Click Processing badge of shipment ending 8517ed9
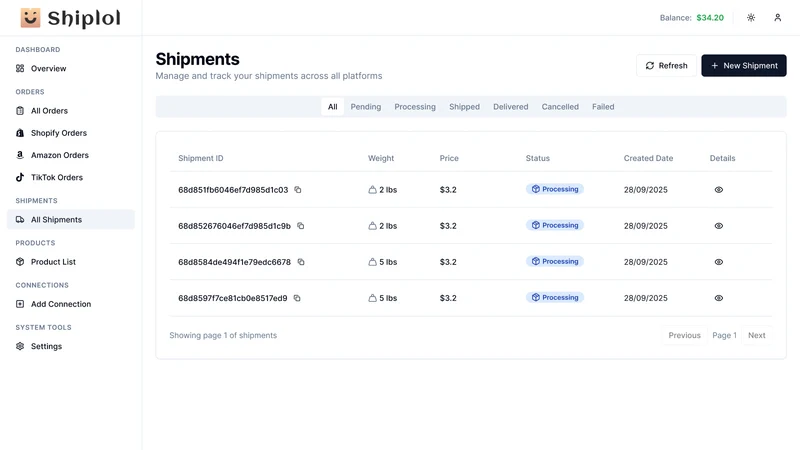 click(x=555, y=297)
